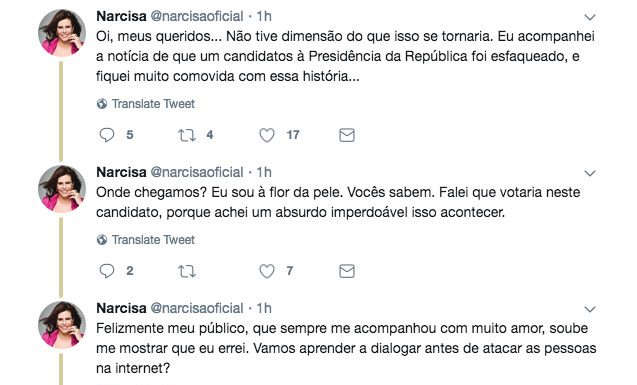Screen dimensions: 637x385
Task: Expand the options chevron on the second tweet
Action: [589, 173]
